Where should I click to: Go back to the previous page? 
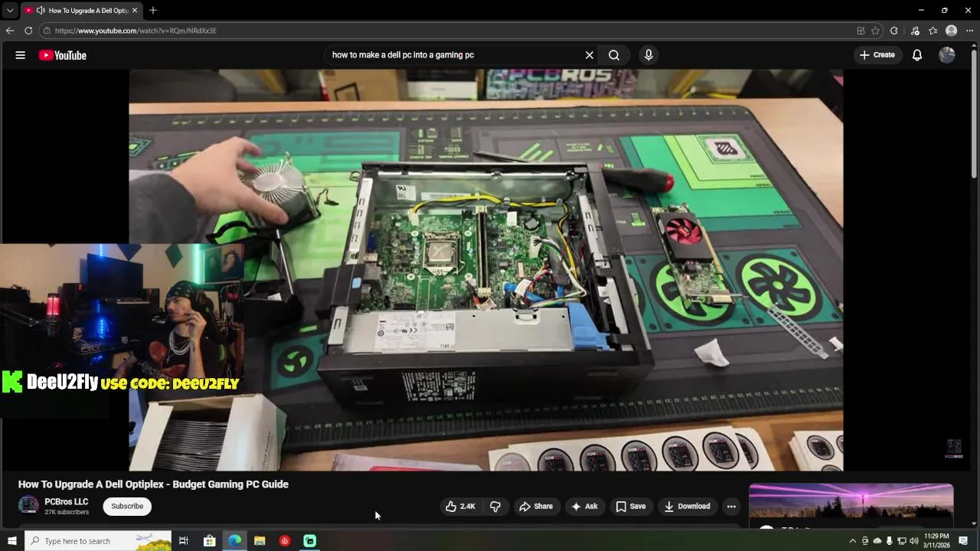click(10, 31)
